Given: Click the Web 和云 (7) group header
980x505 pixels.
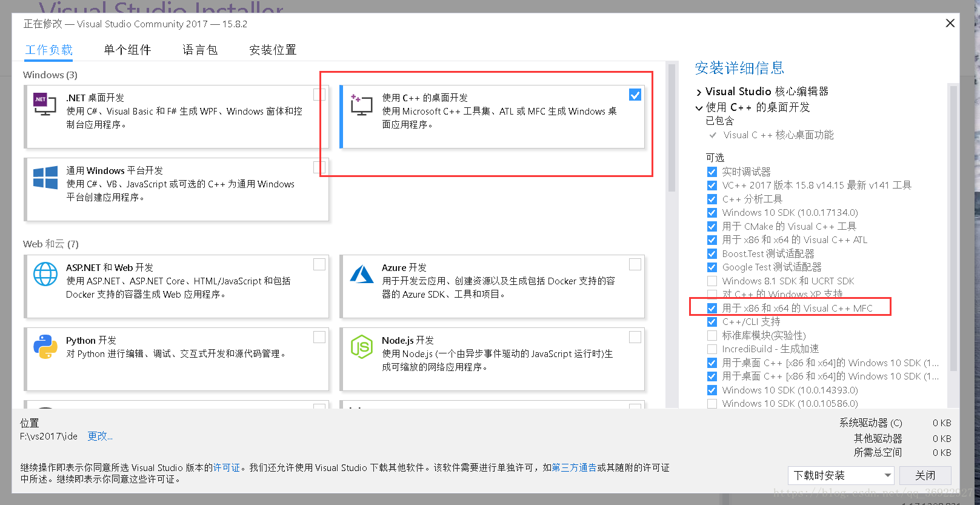Looking at the screenshot, I should [51, 244].
